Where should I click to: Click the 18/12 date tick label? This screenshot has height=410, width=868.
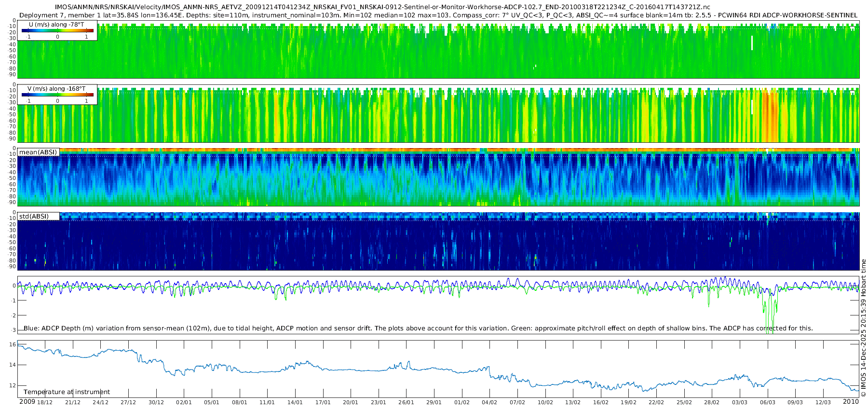pos(45,402)
